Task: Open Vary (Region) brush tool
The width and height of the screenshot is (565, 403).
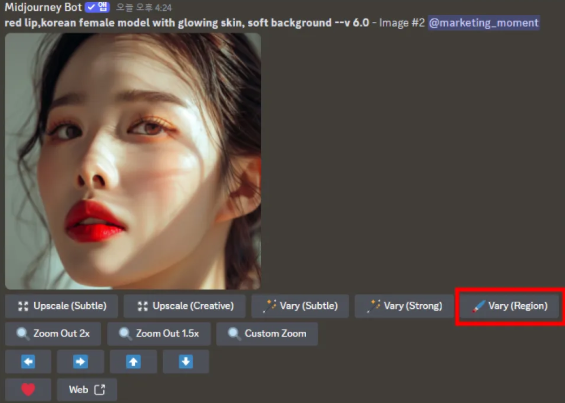Action: [510, 306]
